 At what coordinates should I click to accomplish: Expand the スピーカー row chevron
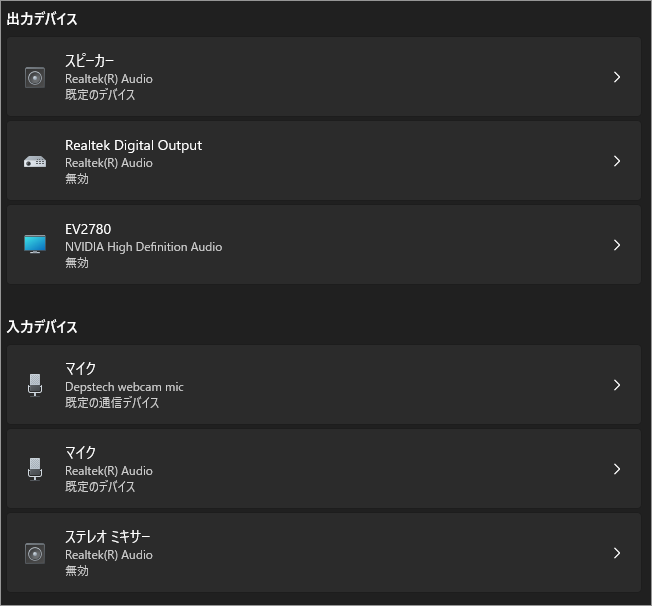tap(617, 77)
